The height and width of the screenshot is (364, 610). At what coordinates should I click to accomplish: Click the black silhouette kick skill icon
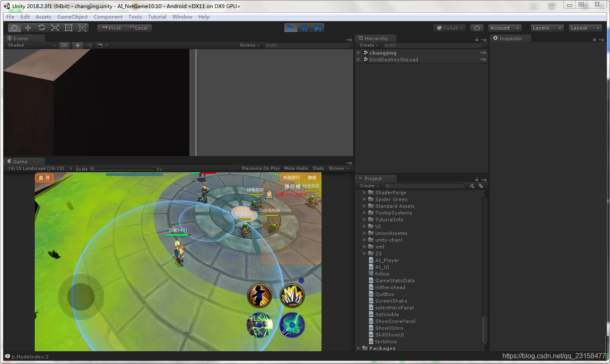tap(259, 295)
